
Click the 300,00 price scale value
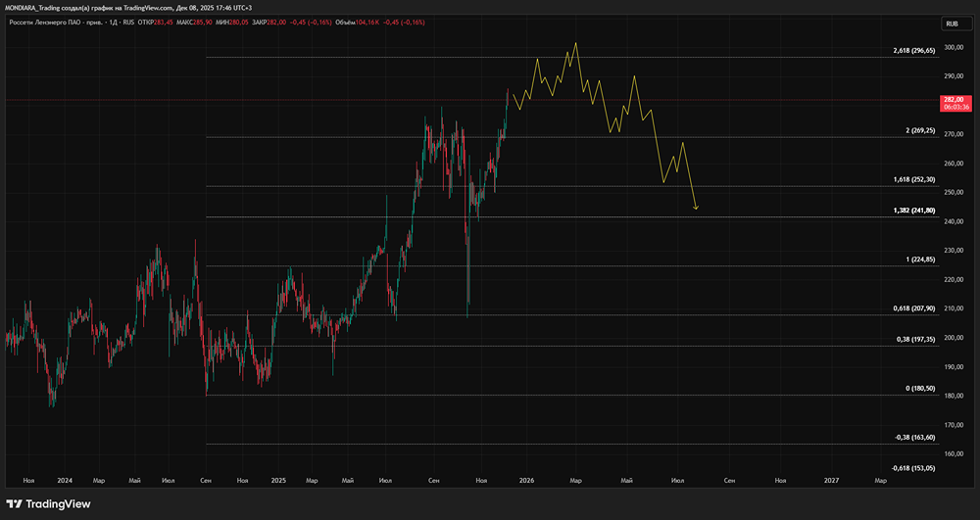[x=952, y=47]
